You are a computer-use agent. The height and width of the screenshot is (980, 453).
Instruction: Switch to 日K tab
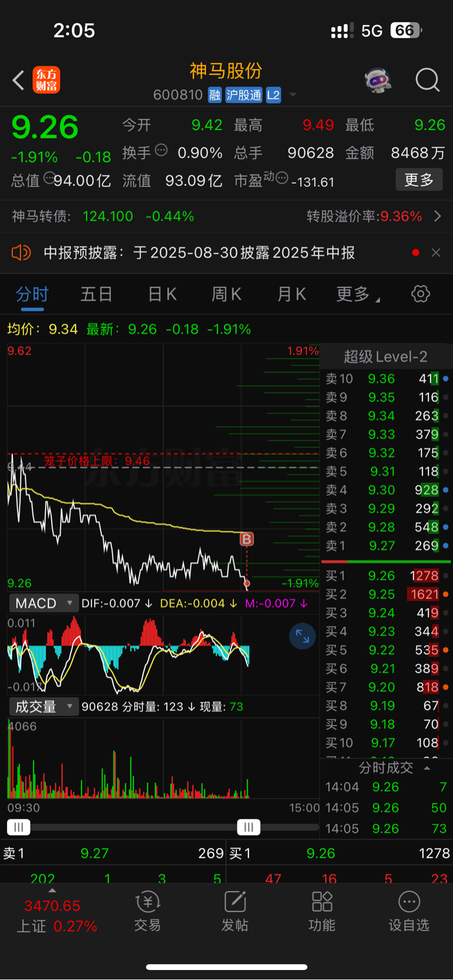pyautogui.click(x=162, y=294)
